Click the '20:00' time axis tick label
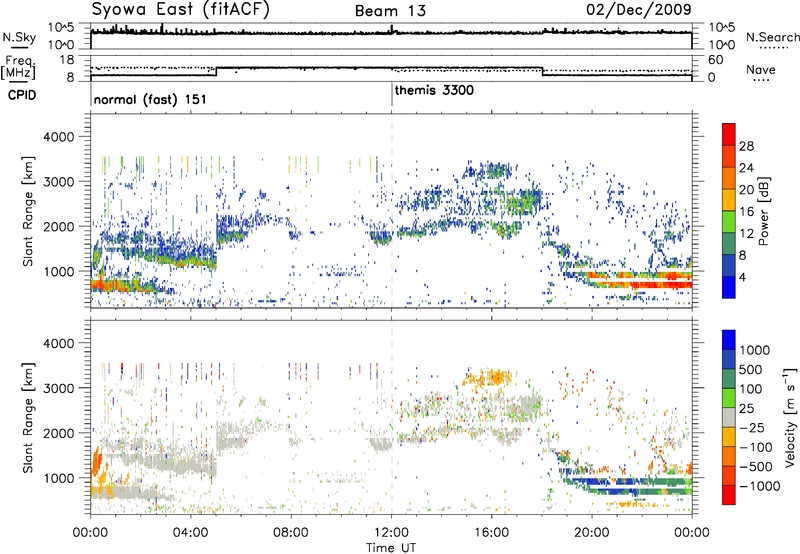The height and width of the screenshot is (554, 800). (591, 532)
